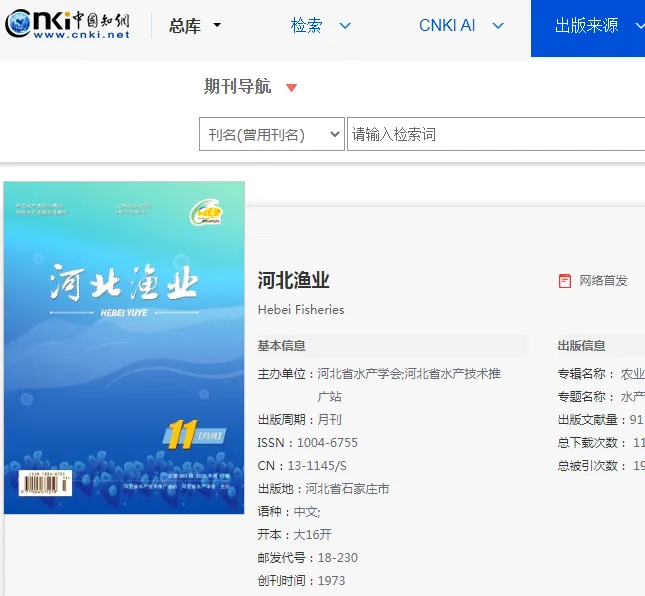This screenshot has width=645, height=596.
Task: Click the chevron next to 检索
Action: (x=345, y=26)
